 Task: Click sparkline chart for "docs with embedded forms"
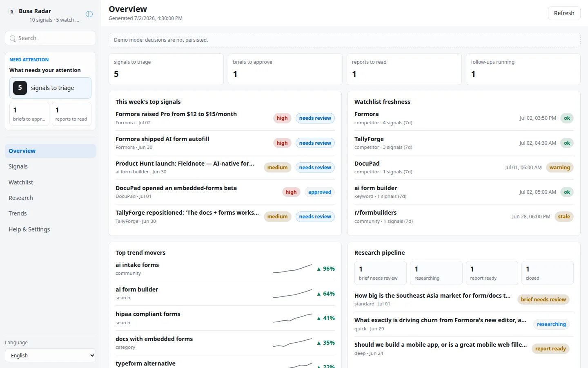click(292, 343)
